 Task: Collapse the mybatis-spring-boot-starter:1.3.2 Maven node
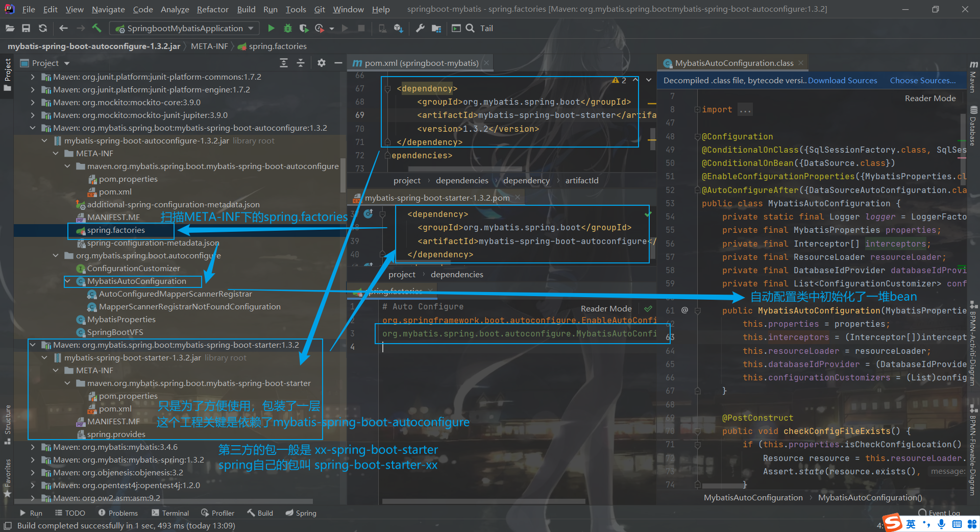click(33, 345)
